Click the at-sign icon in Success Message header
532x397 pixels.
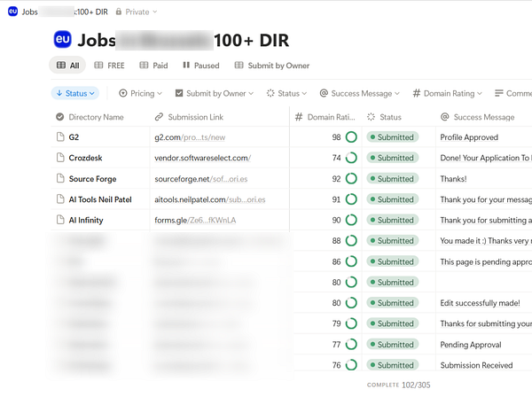[x=445, y=117]
